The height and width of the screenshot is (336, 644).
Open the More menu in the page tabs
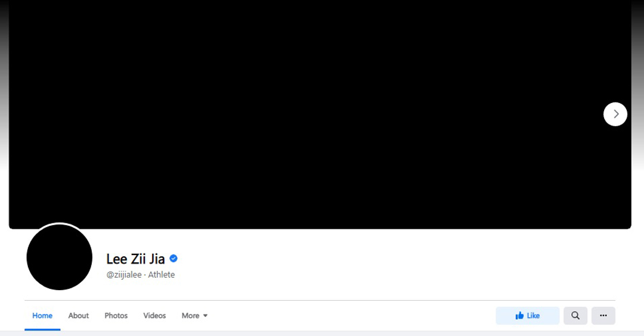click(x=194, y=316)
